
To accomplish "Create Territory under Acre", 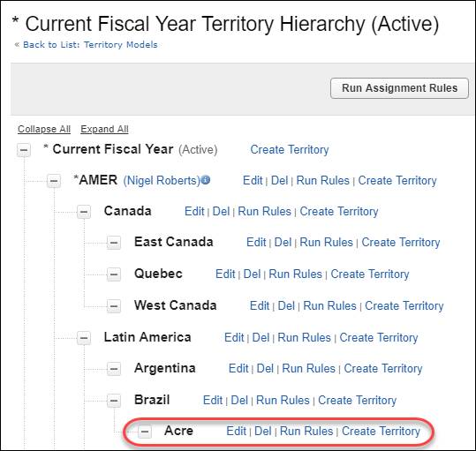I will (x=381, y=431).
